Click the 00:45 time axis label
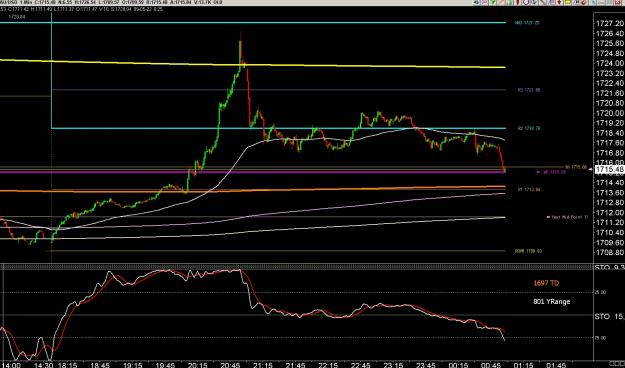 tap(490, 365)
